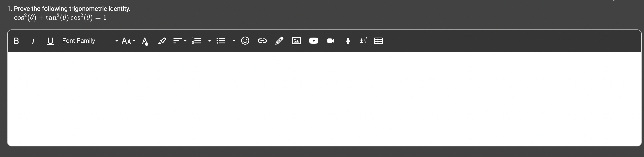This screenshot has width=644, height=157.
Task: Open the text alignment options
Action: (180, 41)
